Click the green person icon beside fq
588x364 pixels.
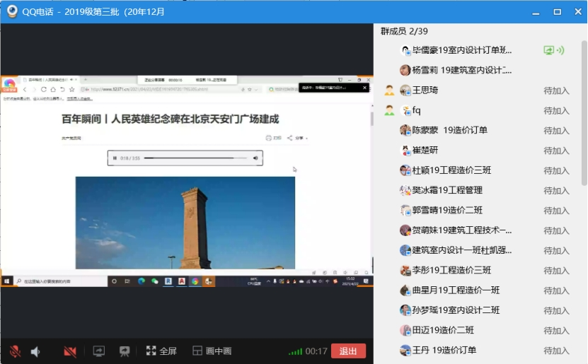389,110
